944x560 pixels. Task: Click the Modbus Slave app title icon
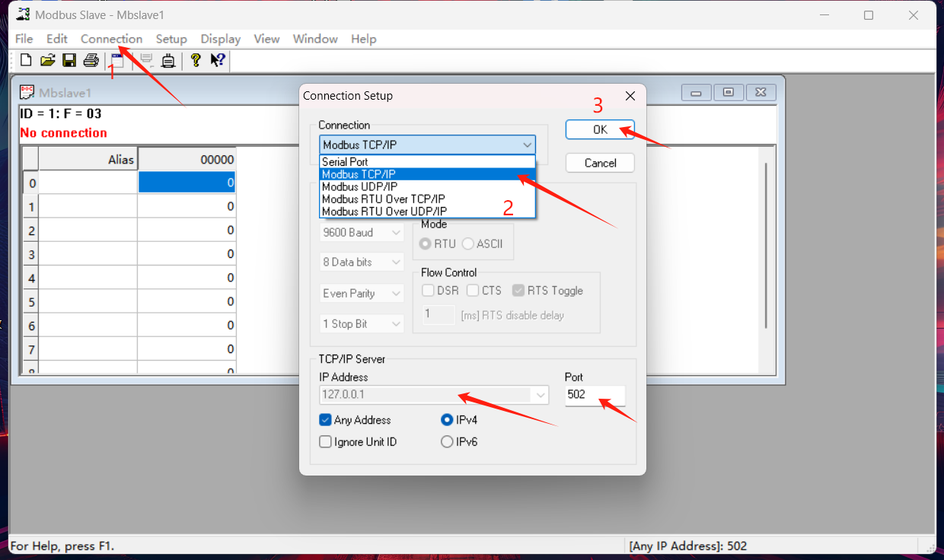[23, 14]
